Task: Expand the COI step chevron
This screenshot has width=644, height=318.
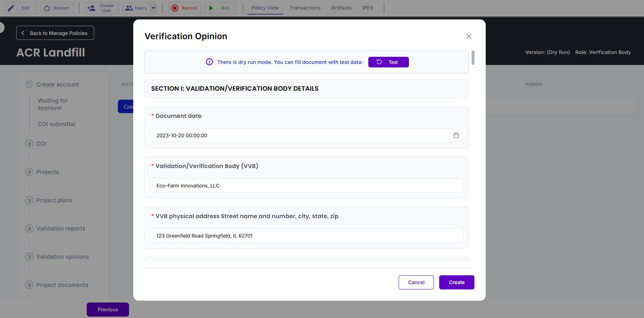Action: [29, 144]
